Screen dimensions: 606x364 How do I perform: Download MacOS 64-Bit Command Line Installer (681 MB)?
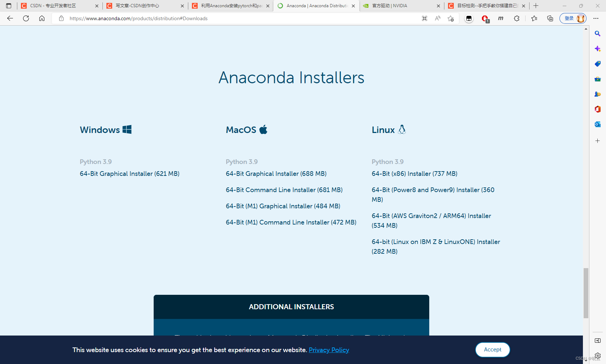point(284,190)
